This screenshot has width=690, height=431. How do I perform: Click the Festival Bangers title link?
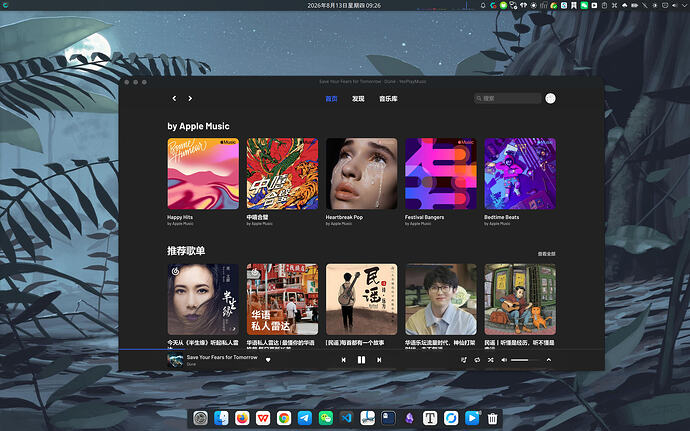[424, 217]
